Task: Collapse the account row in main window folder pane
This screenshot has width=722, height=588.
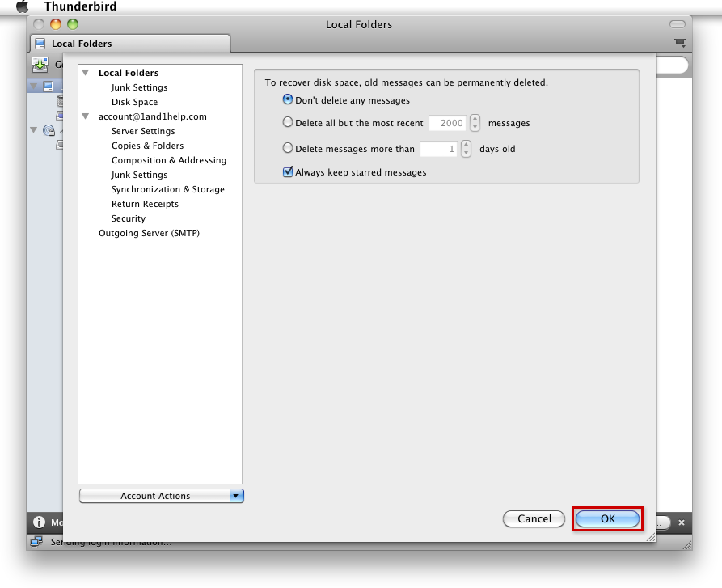Action: point(34,130)
